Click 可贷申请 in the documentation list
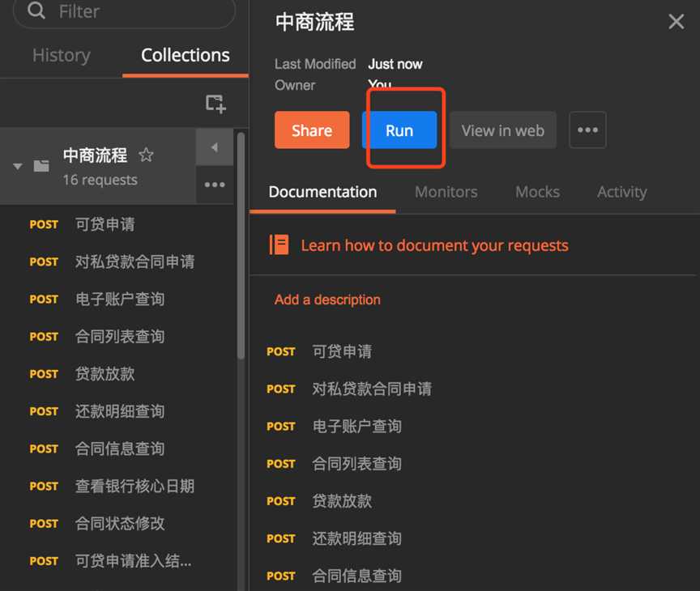Image resolution: width=700 pixels, height=591 pixels. [x=342, y=351]
